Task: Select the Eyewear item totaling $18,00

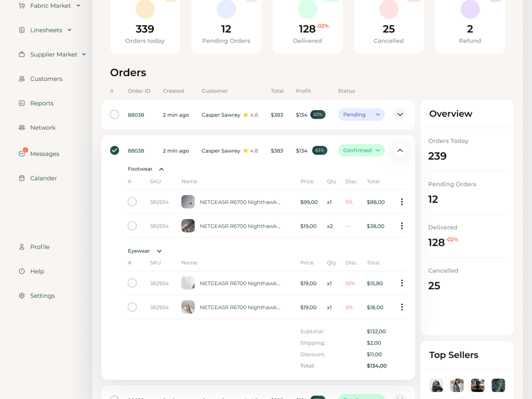Action: pos(132,307)
